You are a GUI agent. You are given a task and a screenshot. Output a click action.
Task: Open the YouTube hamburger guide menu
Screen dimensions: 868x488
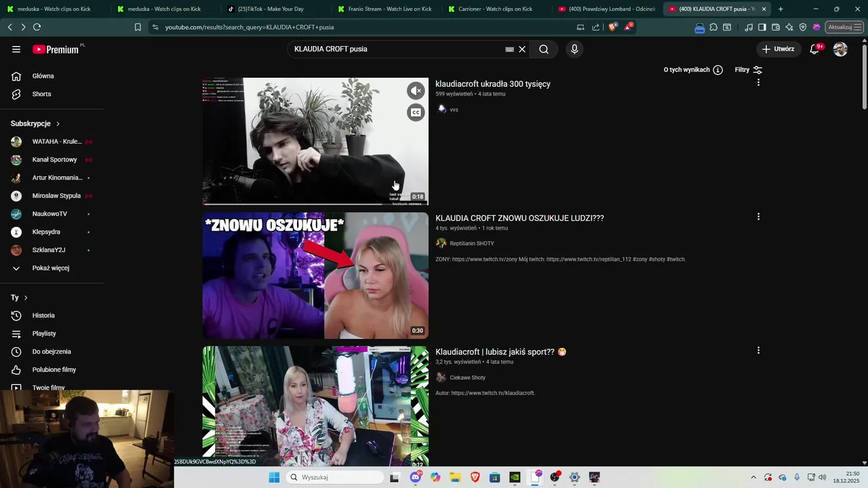pos(16,49)
